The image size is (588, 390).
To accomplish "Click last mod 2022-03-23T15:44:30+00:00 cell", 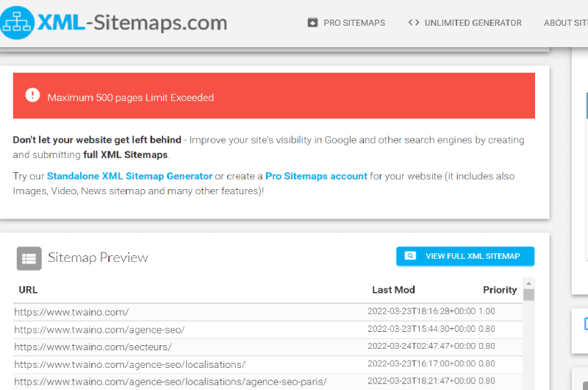I will coord(421,329).
